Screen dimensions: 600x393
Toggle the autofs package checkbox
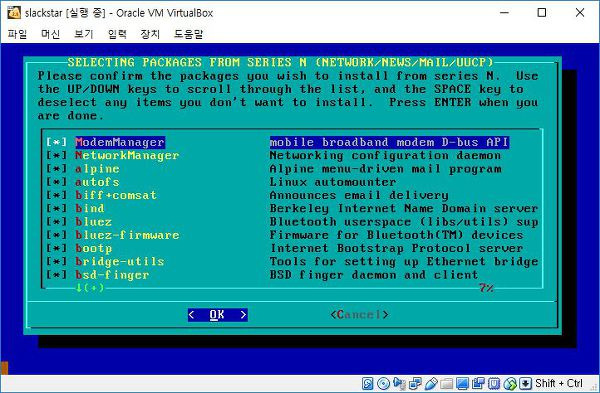[56, 182]
